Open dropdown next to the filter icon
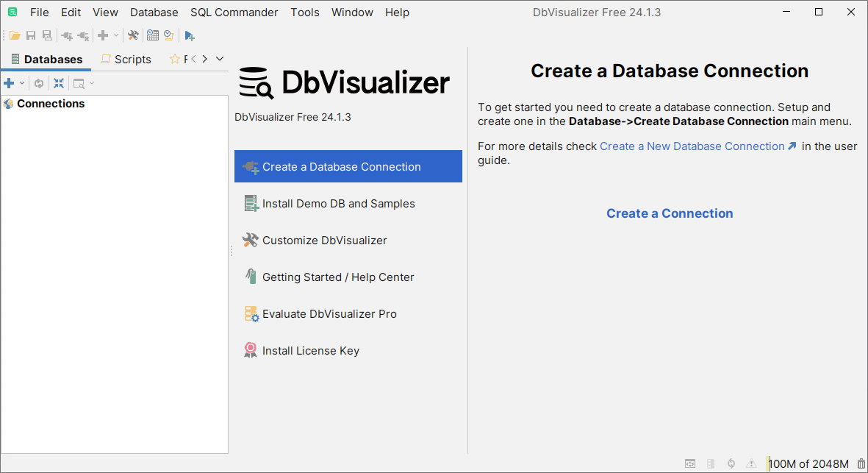Screen dimensions: 868x473 point(92,83)
